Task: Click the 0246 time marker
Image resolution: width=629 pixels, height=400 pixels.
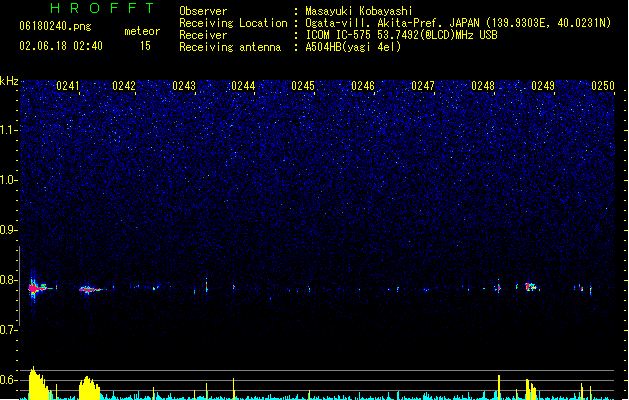Action: (363, 86)
